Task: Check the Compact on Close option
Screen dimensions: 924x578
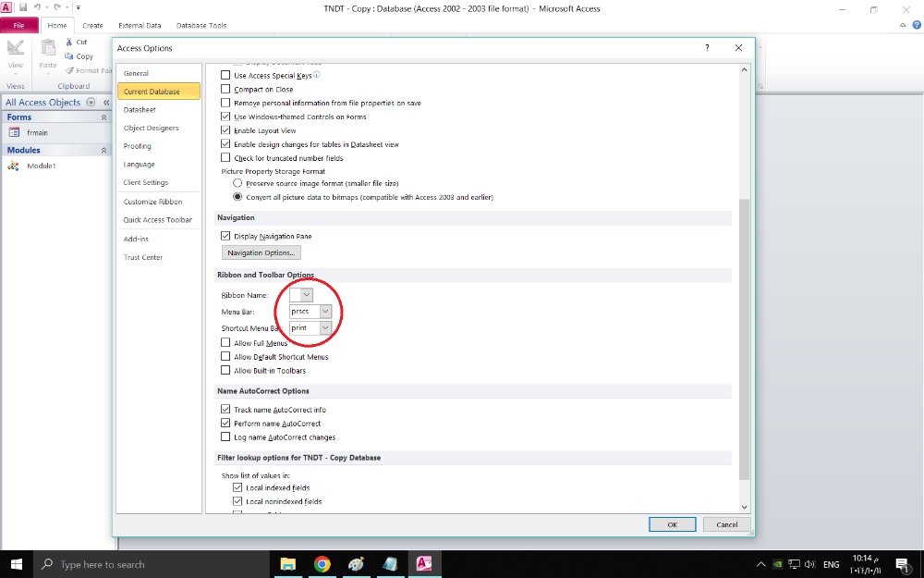Action: 225,89
